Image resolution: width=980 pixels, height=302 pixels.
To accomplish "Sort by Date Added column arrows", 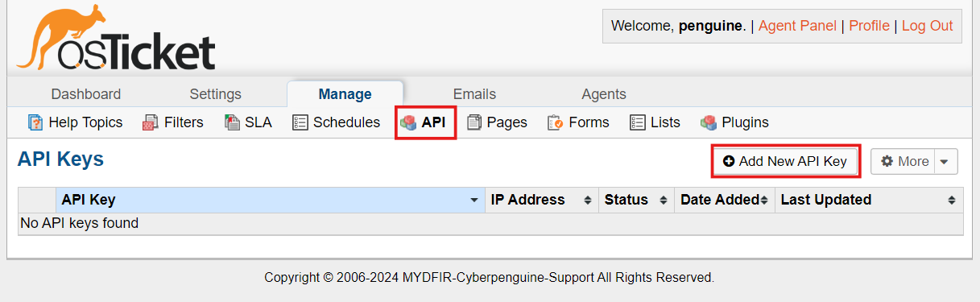I will coord(764,201).
